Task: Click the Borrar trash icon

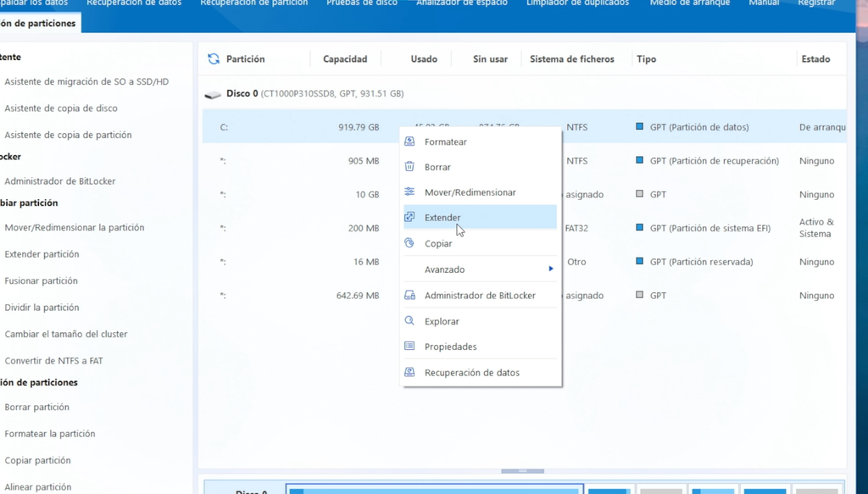Action: point(409,167)
